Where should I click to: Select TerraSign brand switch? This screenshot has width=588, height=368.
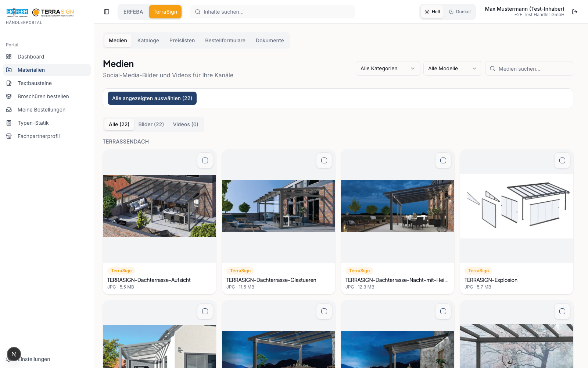pos(165,12)
